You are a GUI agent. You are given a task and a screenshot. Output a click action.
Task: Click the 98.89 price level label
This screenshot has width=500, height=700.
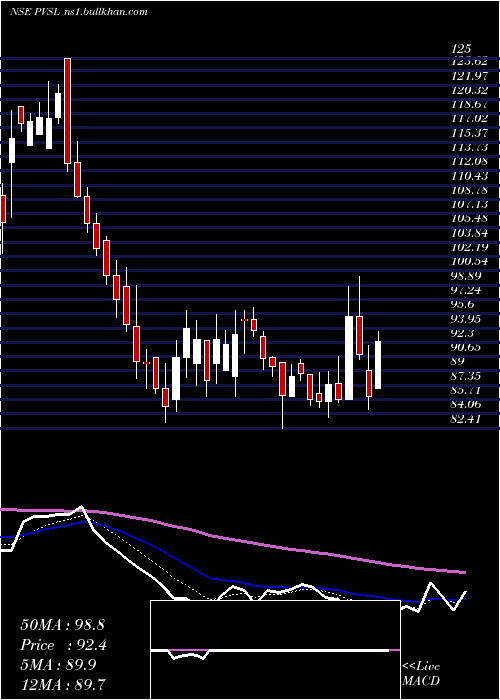[x=467, y=276]
